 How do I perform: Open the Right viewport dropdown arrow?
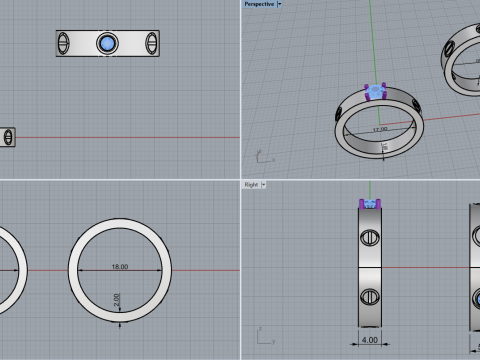[x=263, y=185]
